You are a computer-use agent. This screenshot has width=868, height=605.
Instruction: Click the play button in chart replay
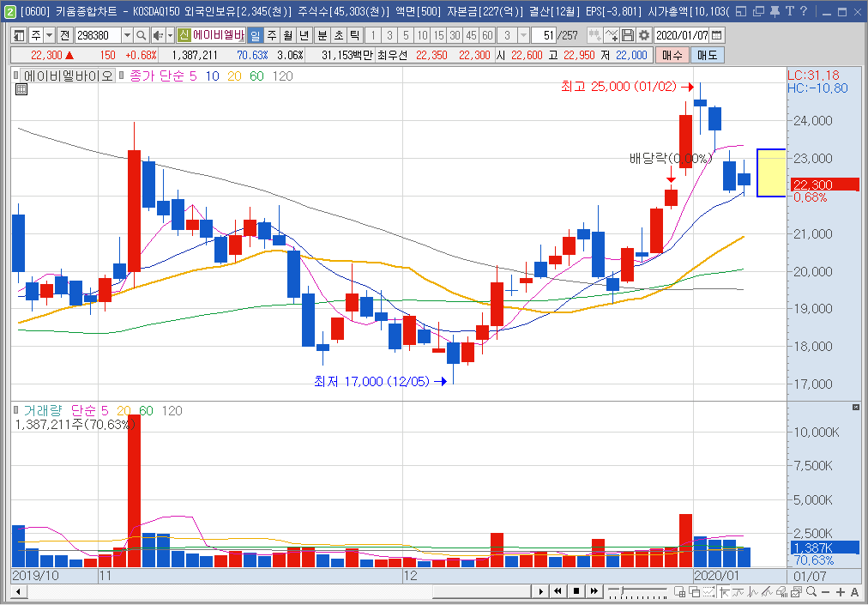(541, 591)
